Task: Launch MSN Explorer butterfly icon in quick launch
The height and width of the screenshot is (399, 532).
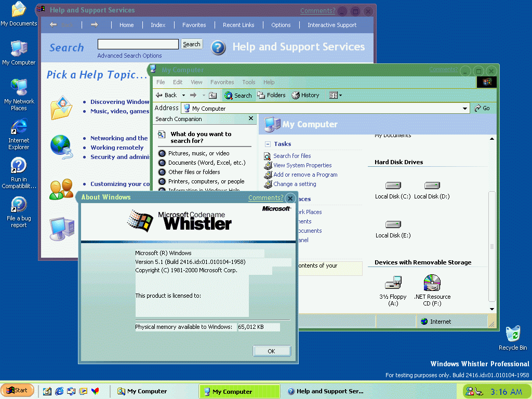Action: coord(96,391)
